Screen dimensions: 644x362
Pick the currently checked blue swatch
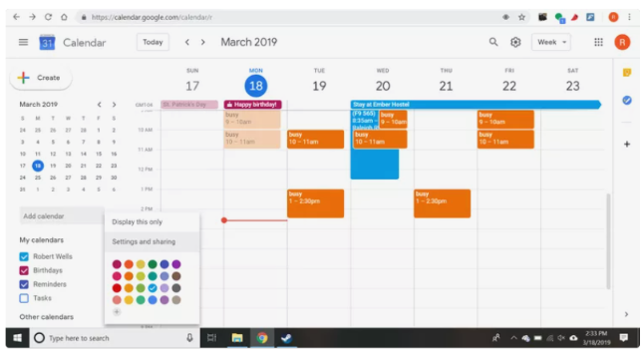tap(153, 288)
